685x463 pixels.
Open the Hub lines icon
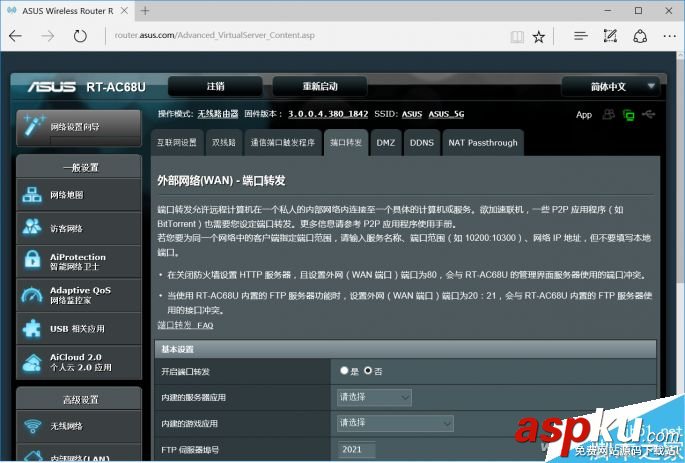point(581,36)
